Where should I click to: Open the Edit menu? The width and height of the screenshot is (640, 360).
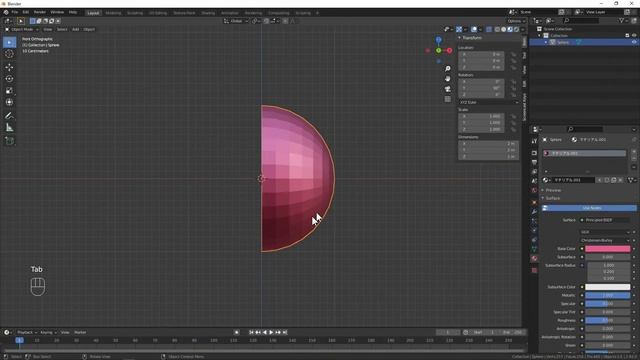(26, 12)
